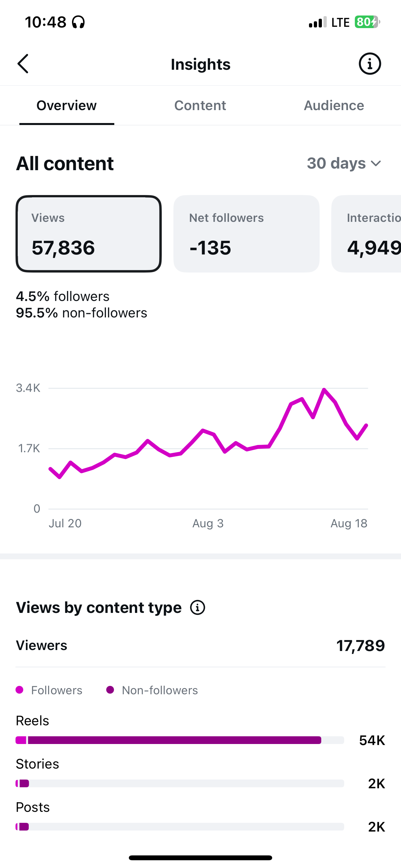Switch to the Content tab
This screenshot has width=401, height=868.
(200, 106)
